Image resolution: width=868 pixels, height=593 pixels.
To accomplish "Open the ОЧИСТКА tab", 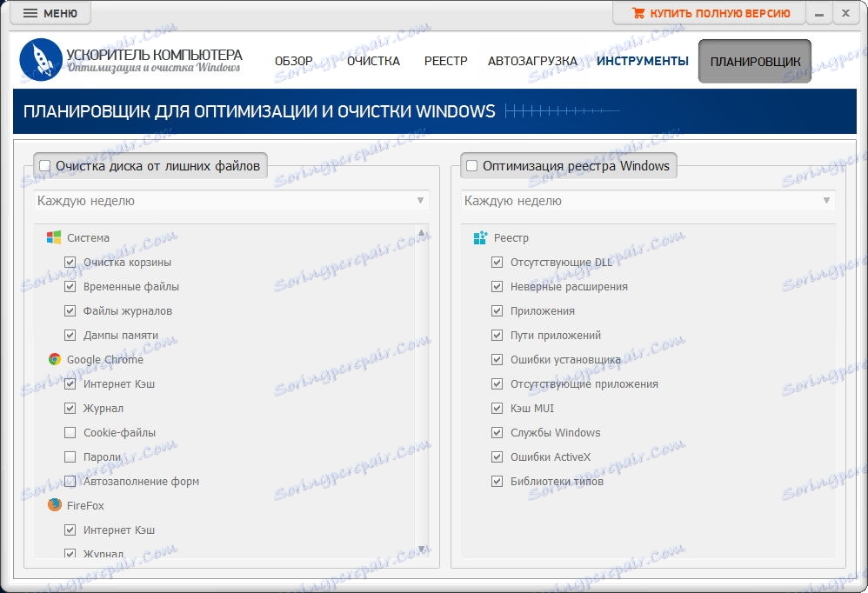I will pos(374,62).
